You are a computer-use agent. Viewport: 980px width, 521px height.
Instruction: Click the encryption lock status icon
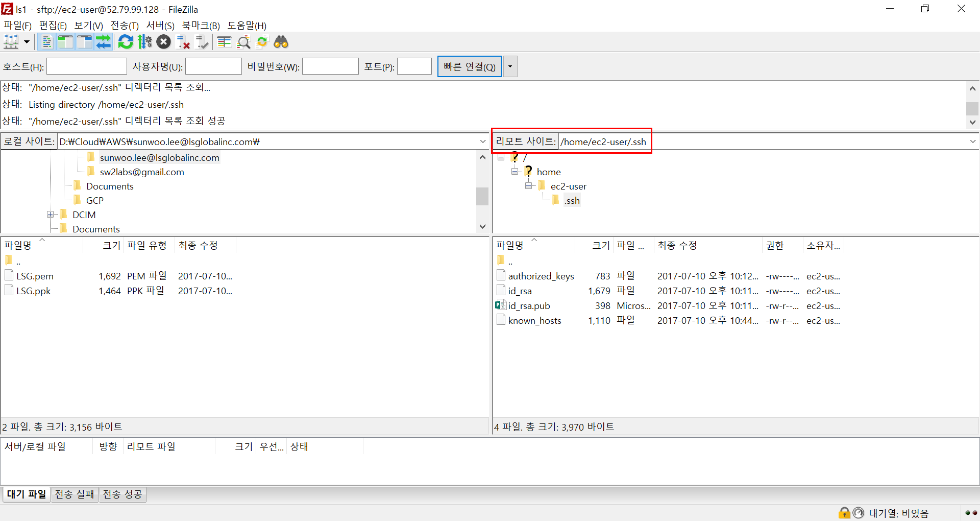pyautogui.click(x=844, y=512)
